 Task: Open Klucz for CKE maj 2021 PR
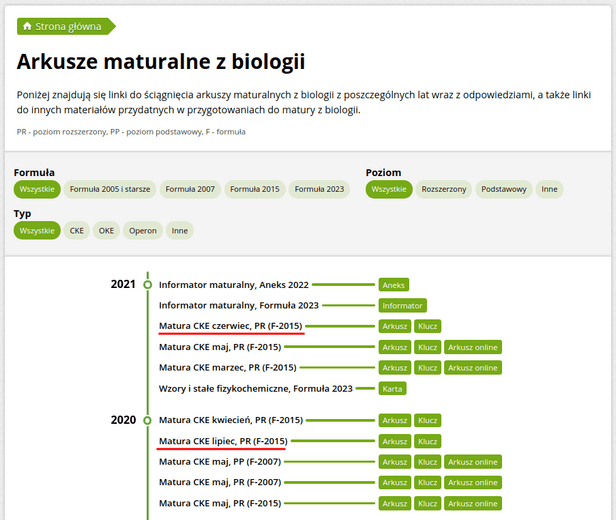click(427, 347)
